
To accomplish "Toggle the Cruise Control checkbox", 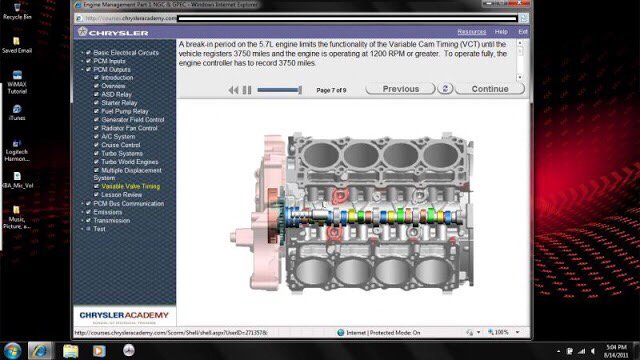I will 96,145.
